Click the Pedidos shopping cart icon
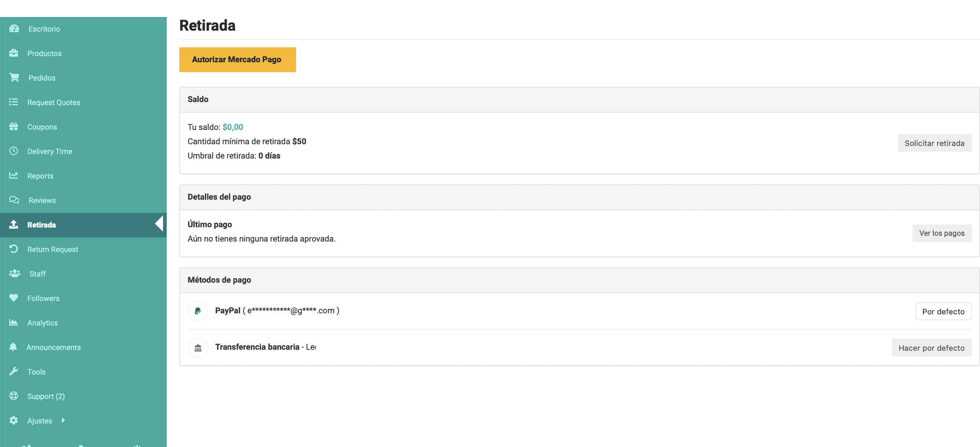The height and width of the screenshot is (447, 980). click(14, 78)
